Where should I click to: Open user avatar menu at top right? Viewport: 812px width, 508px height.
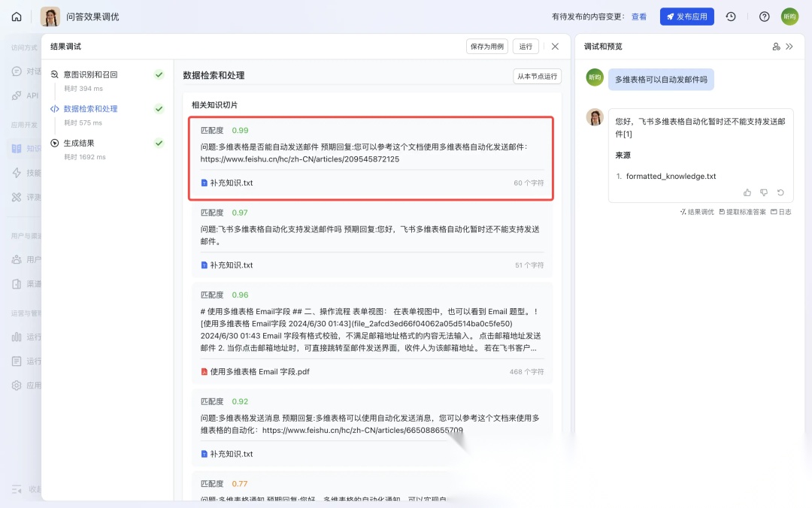point(789,17)
